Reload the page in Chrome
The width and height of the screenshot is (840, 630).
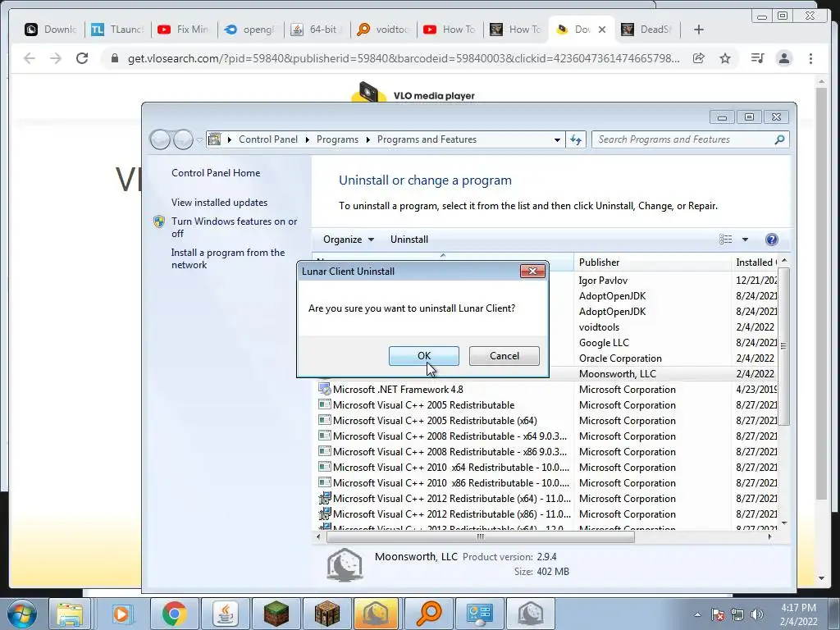[x=82, y=58]
